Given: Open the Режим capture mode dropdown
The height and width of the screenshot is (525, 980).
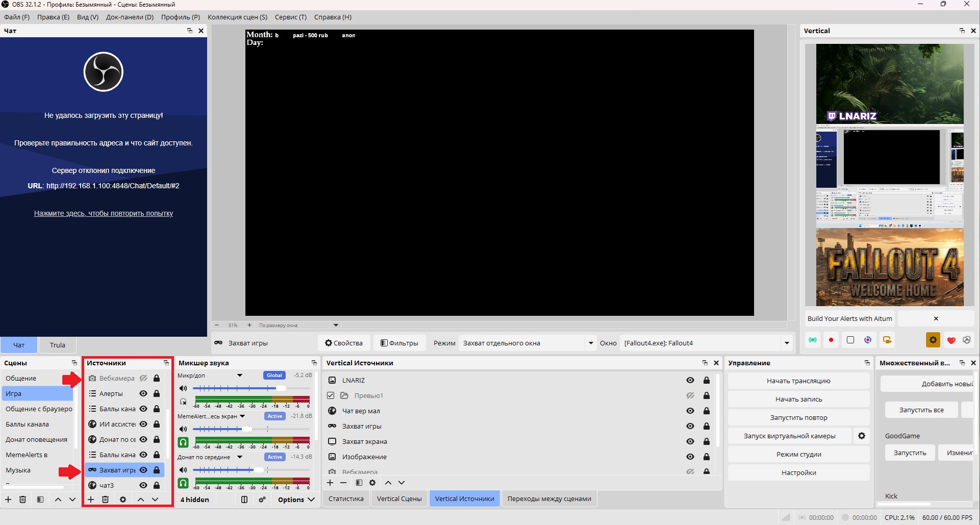Looking at the screenshot, I should coord(527,343).
